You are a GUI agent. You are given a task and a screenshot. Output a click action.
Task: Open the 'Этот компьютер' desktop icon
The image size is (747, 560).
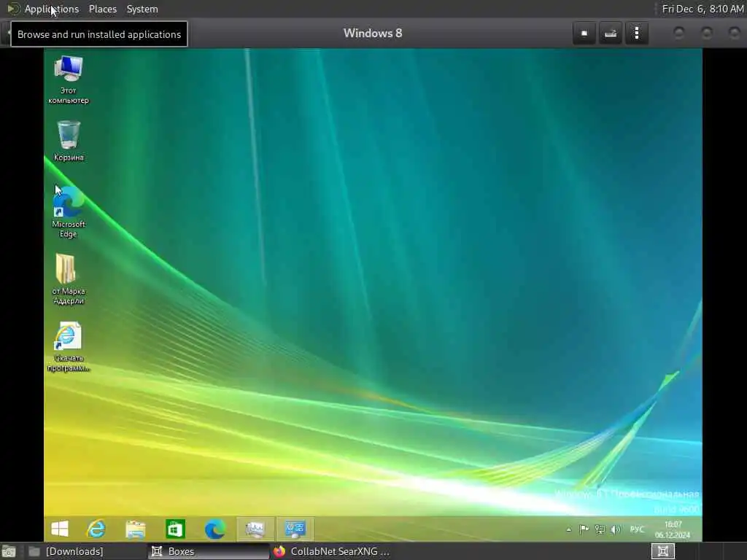pos(69,79)
